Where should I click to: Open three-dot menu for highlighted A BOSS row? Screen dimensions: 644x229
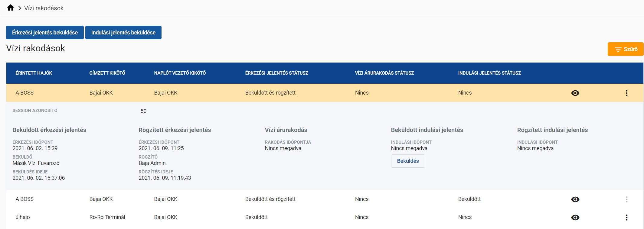click(x=626, y=93)
